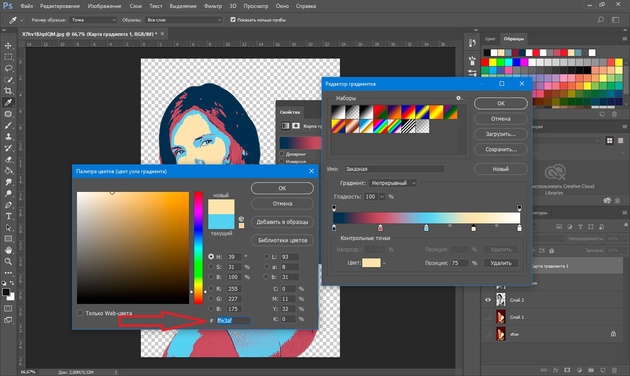
Task: Select the Brush tool
Action: (8, 125)
